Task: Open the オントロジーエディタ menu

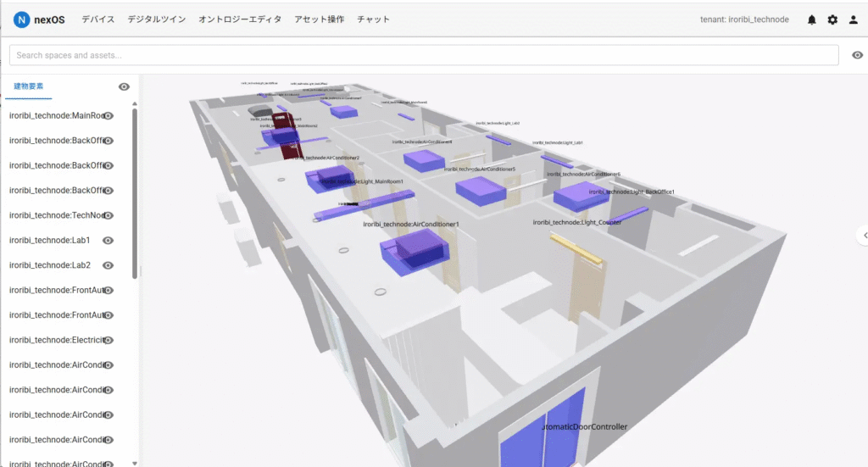Action: pyautogui.click(x=240, y=19)
